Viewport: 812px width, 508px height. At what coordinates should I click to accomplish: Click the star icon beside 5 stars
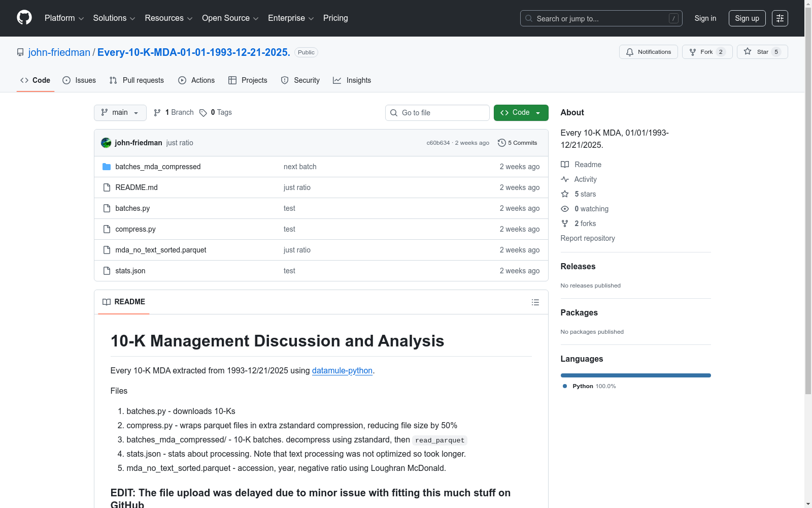pyautogui.click(x=565, y=194)
